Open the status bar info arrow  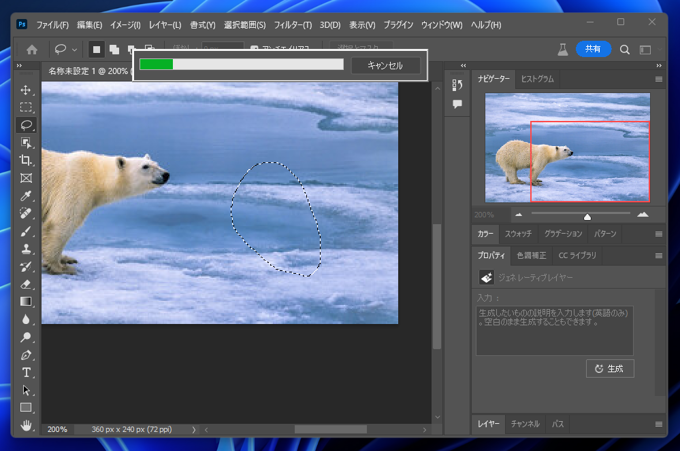click(x=194, y=430)
